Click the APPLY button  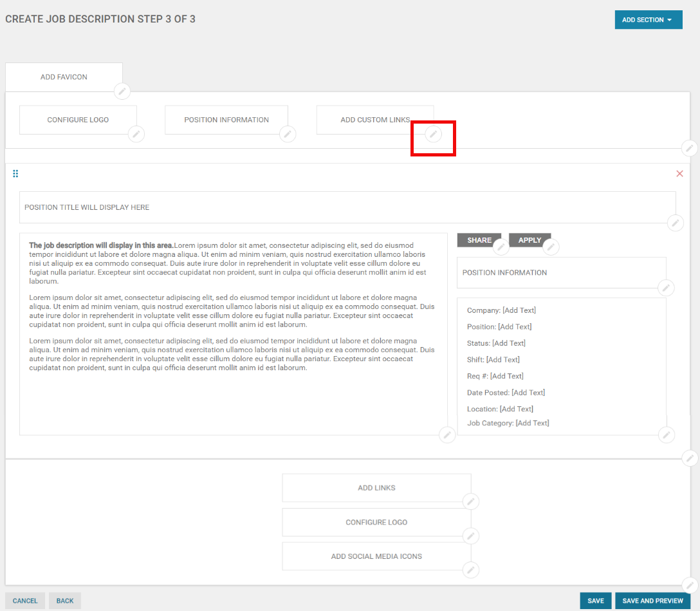tap(530, 240)
